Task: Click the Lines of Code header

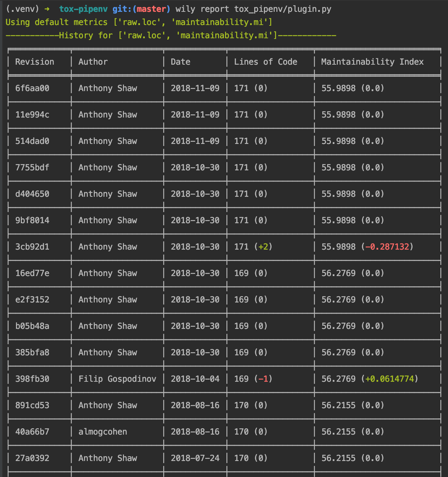Action: pos(266,62)
